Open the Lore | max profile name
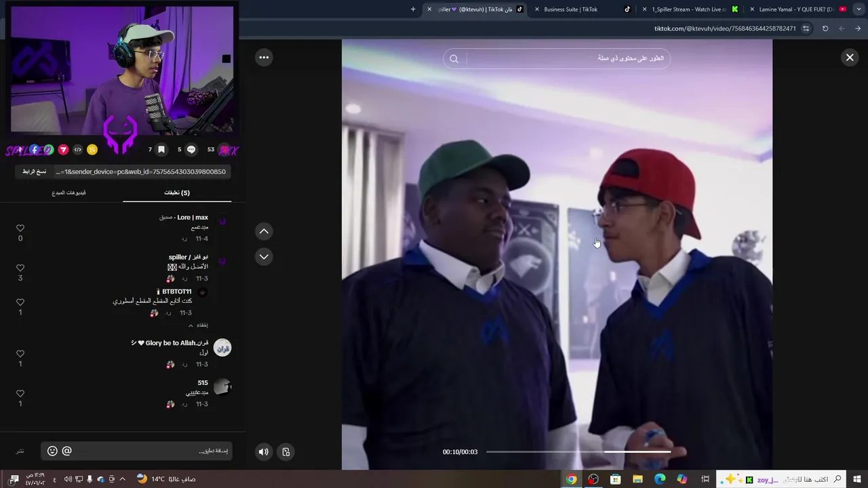The height and width of the screenshot is (488, 868). (193, 218)
